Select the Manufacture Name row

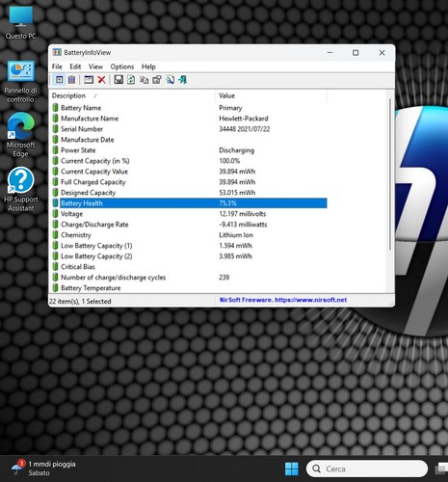pos(190,119)
